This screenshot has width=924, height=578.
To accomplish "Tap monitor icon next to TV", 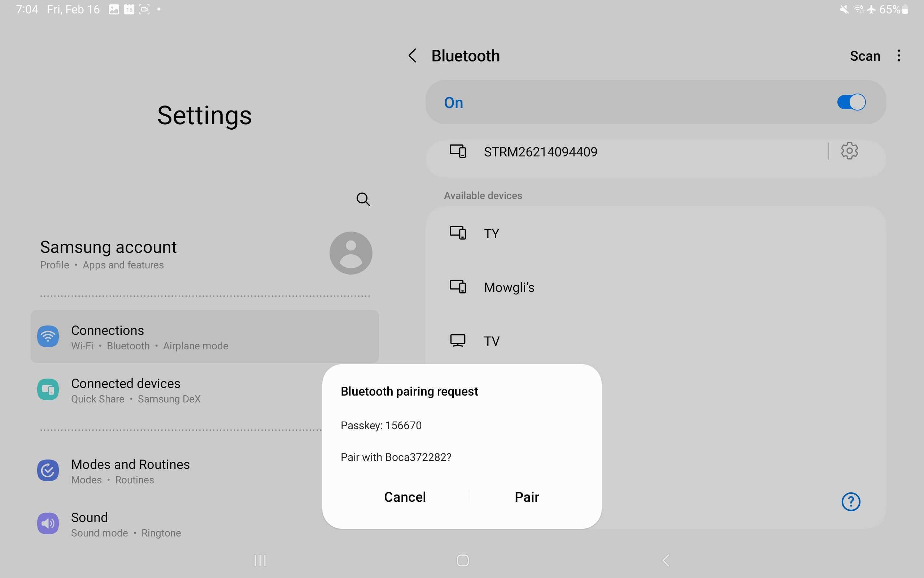I will (457, 340).
